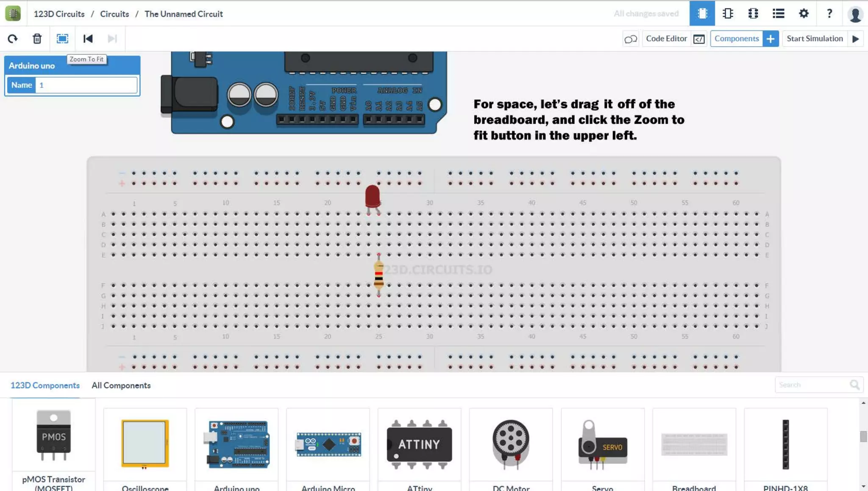Screen dimensions: 868x491
Task: Click the Zoom To Fit icon
Action: [x=62, y=39]
